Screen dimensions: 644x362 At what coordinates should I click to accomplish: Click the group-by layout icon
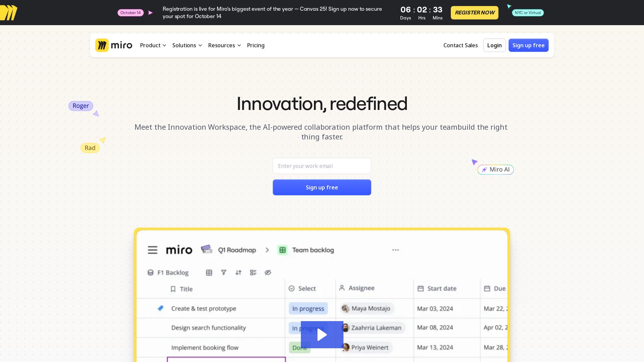pos(253,273)
